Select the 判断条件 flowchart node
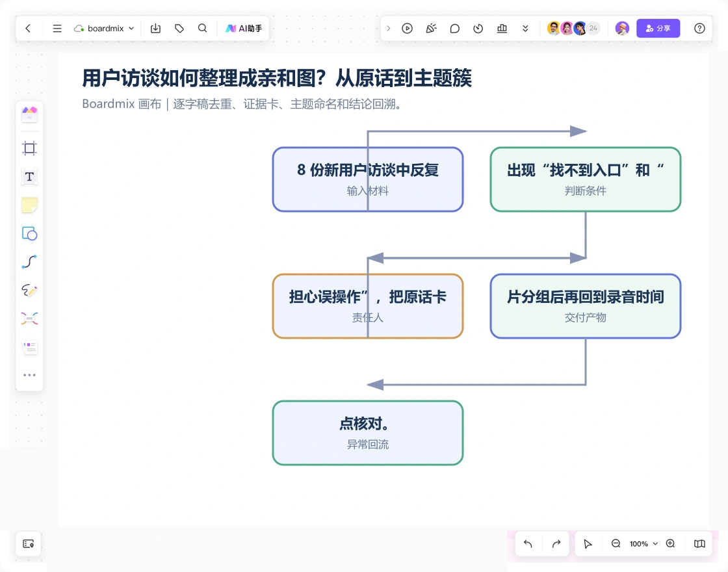The height and width of the screenshot is (572, 728). click(586, 179)
